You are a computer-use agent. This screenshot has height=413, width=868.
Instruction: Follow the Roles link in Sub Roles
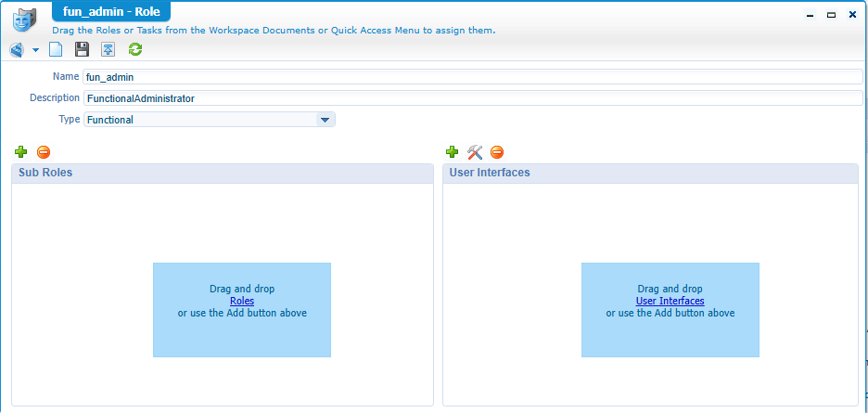[242, 302]
